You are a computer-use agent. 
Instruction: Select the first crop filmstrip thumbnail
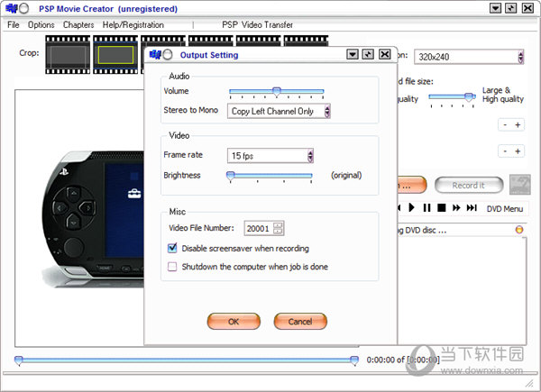(68, 54)
